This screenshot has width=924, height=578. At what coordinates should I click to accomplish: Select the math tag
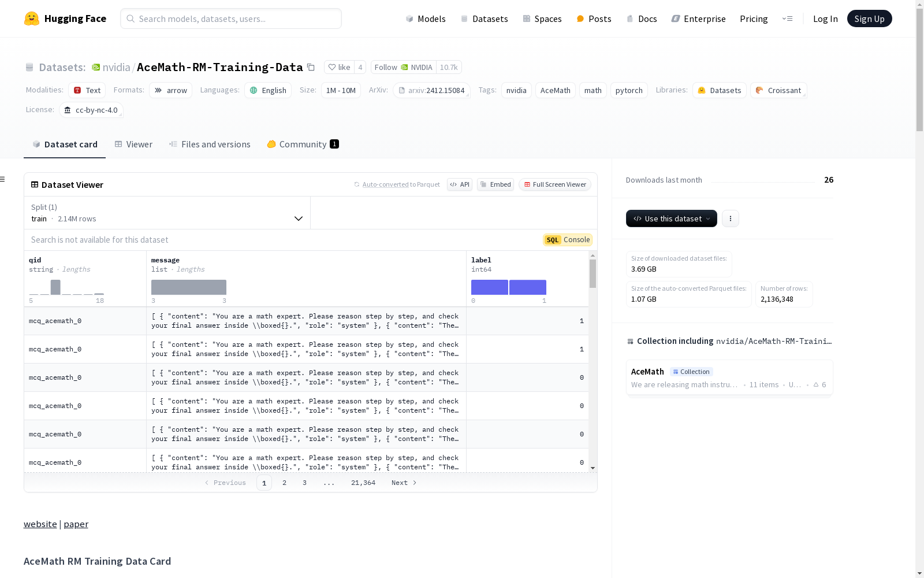(x=593, y=90)
